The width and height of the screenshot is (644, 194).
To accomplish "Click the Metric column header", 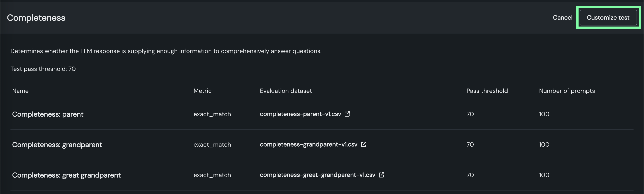I will (x=202, y=91).
